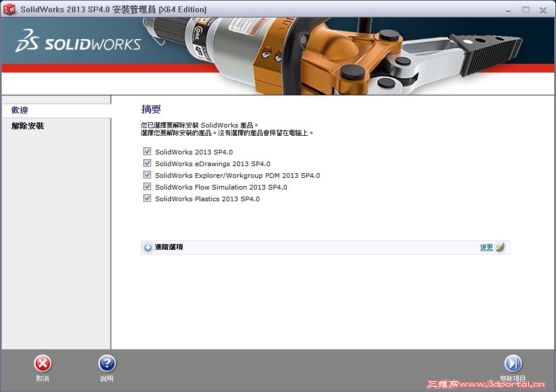Click the 移除項目 remove items label
The height and width of the screenshot is (392, 556).
513,379
